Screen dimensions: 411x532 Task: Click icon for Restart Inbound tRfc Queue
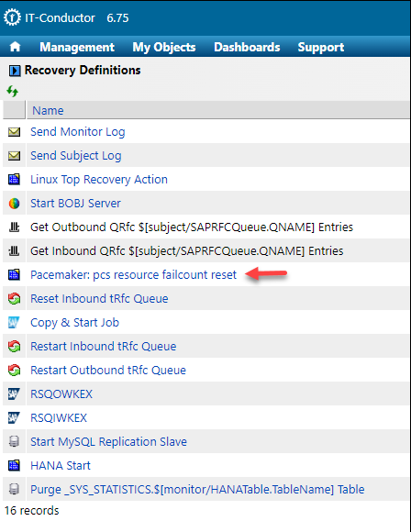pyautogui.click(x=15, y=347)
